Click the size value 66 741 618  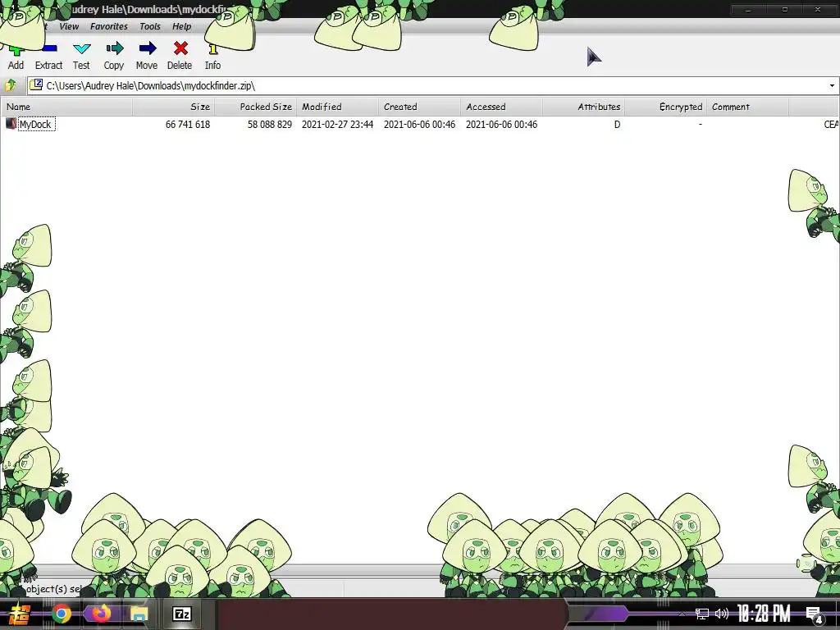[188, 125]
